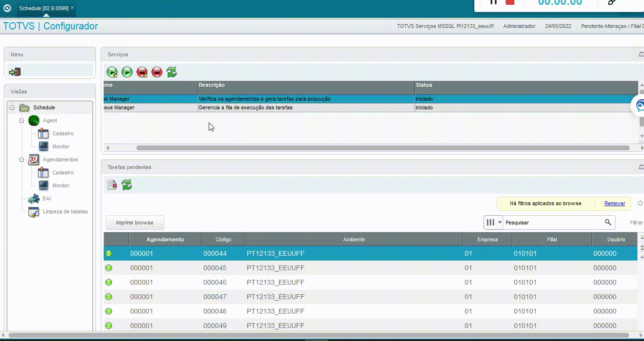Select Cadastro under Agendamentos
Screen dimensions: 644x341
[63, 172]
